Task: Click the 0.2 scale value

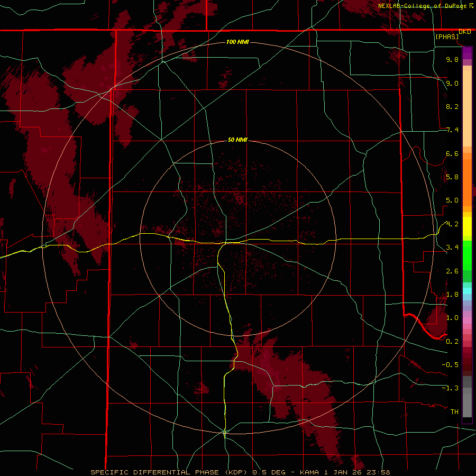Action: [452, 342]
